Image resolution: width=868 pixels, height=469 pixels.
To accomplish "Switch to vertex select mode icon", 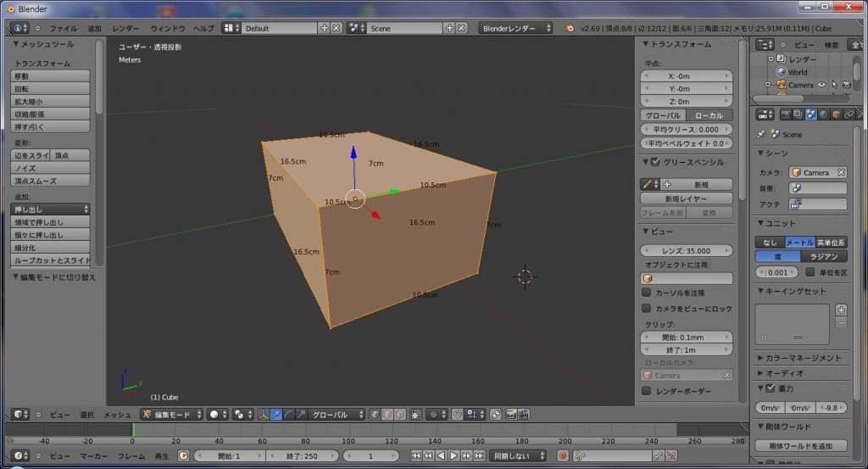I will pyautogui.click(x=375, y=414).
